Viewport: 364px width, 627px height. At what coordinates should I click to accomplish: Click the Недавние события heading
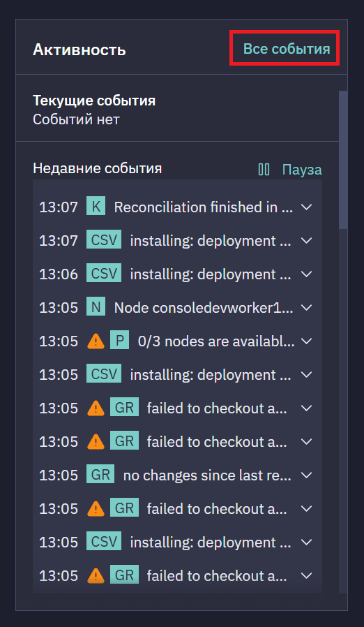click(x=98, y=168)
